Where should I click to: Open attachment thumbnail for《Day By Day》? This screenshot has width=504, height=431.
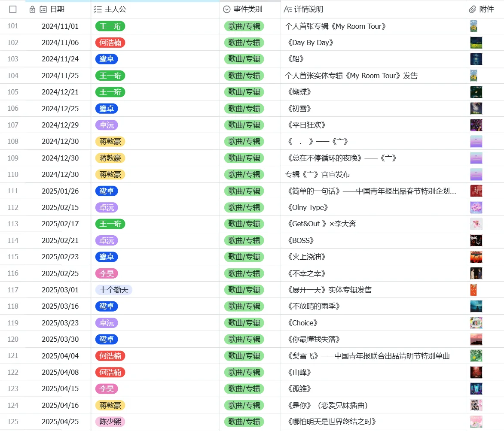click(476, 43)
